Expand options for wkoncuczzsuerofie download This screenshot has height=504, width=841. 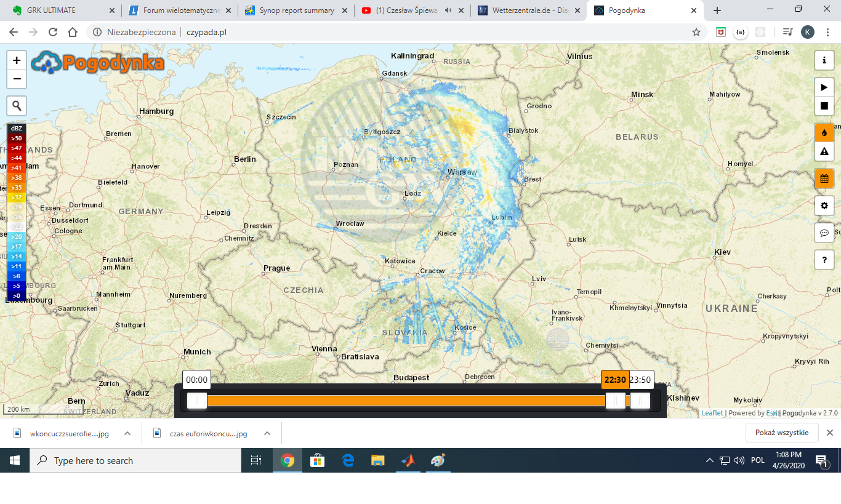coord(127,433)
